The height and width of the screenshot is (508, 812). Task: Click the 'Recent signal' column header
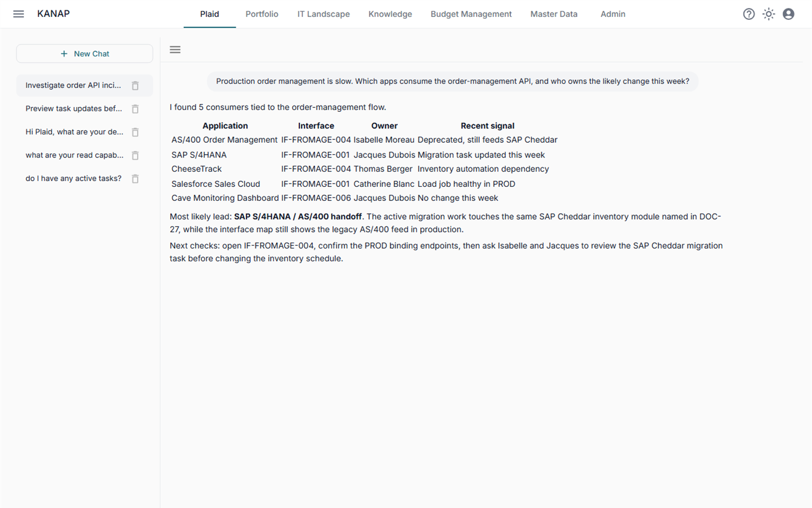click(488, 126)
